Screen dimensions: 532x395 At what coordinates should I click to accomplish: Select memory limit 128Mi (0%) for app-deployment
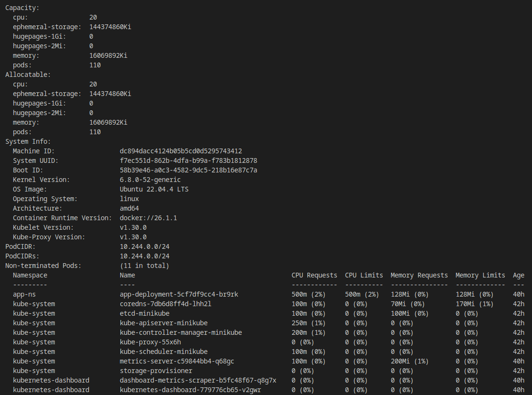[x=475, y=294]
